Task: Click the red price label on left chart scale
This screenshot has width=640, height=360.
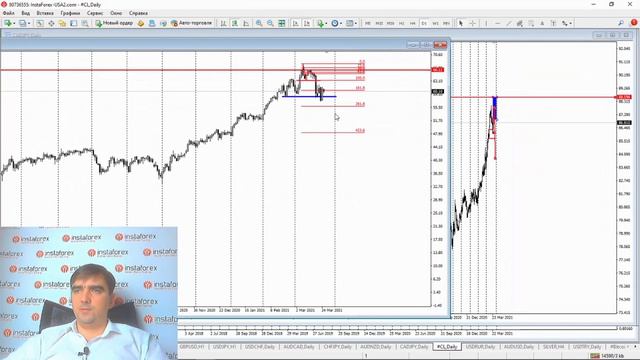Action: [x=438, y=70]
